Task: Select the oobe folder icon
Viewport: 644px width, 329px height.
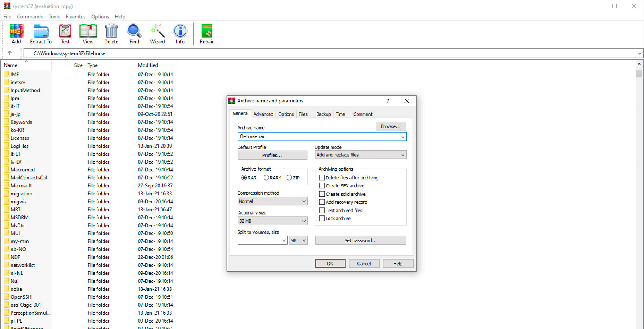Action: pyautogui.click(x=6, y=289)
